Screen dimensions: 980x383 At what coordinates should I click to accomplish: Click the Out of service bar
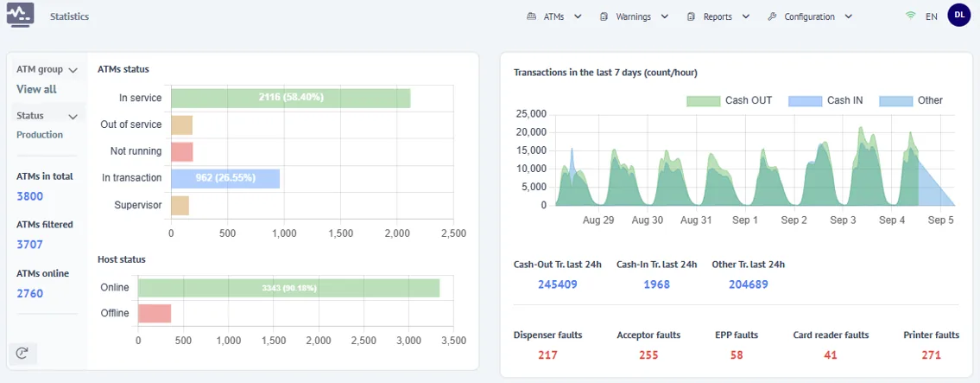pyautogui.click(x=182, y=125)
